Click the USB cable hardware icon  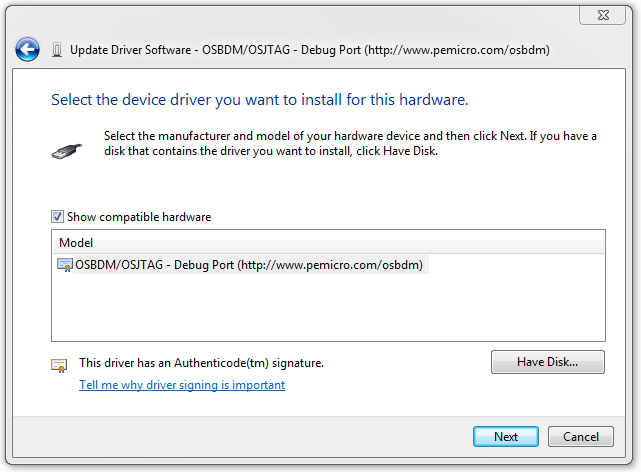tap(66, 148)
